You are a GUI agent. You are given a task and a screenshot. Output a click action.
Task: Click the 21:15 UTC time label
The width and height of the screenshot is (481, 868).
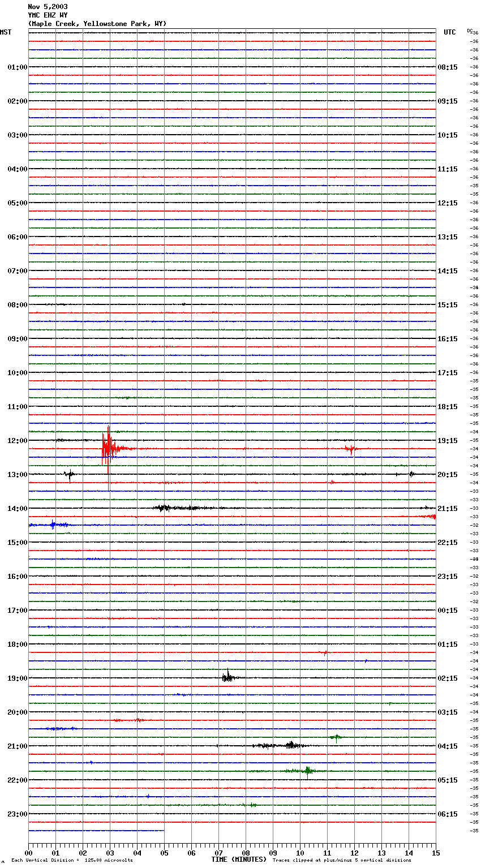tap(448, 509)
